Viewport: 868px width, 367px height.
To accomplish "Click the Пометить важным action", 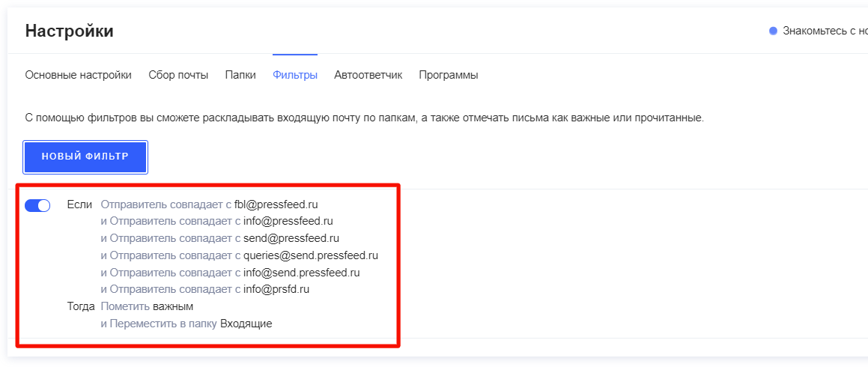I will (x=147, y=306).
